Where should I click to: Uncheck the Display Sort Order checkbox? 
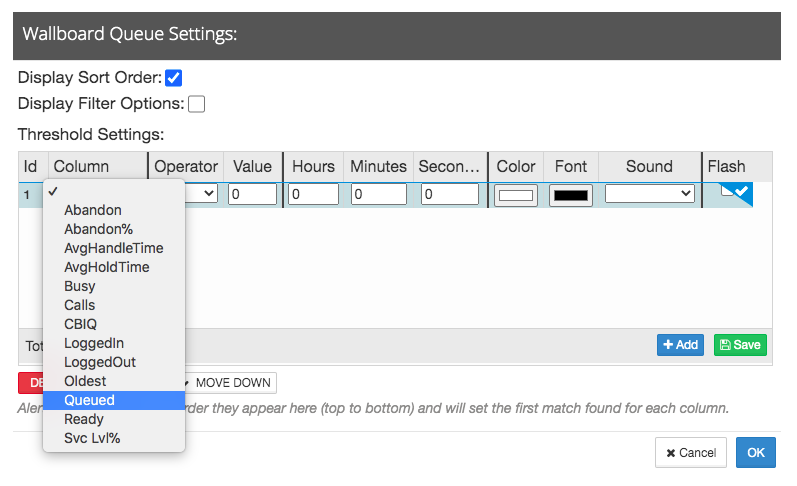point(173,78)
